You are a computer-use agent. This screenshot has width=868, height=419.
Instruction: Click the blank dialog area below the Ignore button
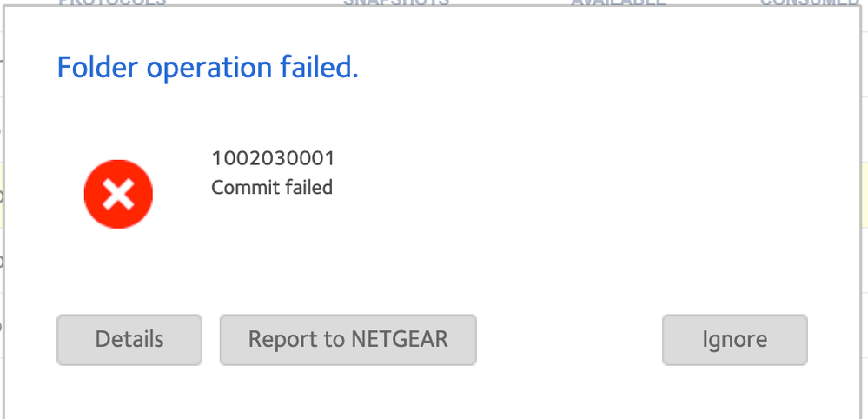point(734,391)
